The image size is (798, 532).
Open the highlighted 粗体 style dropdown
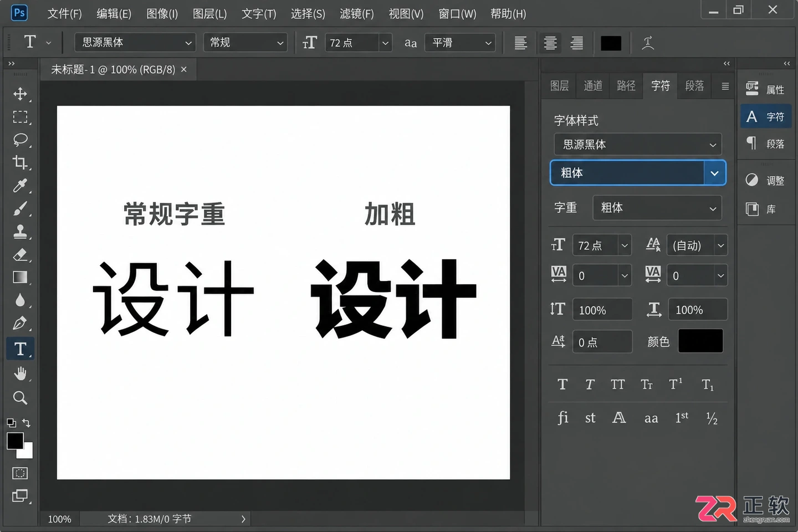coord(638,173)
